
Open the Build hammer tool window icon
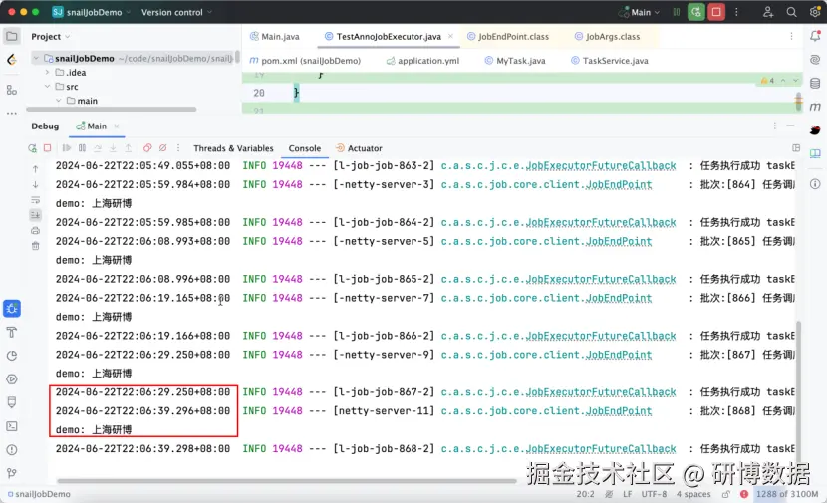click(x=12, y=332)
